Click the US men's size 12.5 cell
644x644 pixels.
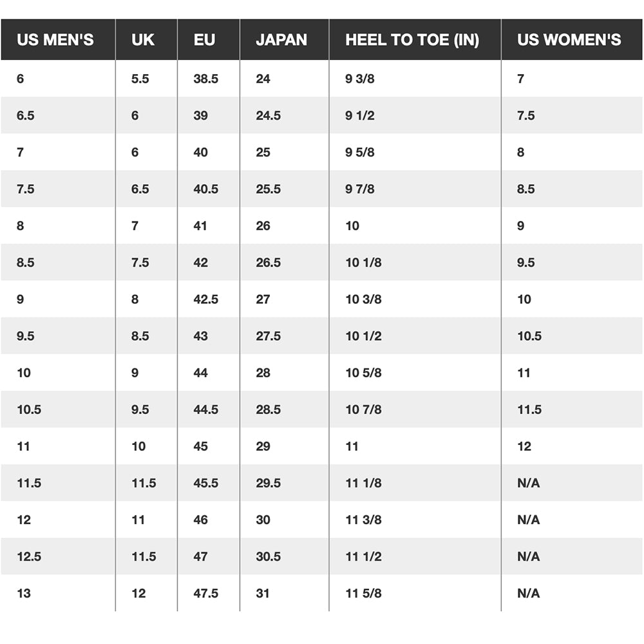[x=29, y=556]
